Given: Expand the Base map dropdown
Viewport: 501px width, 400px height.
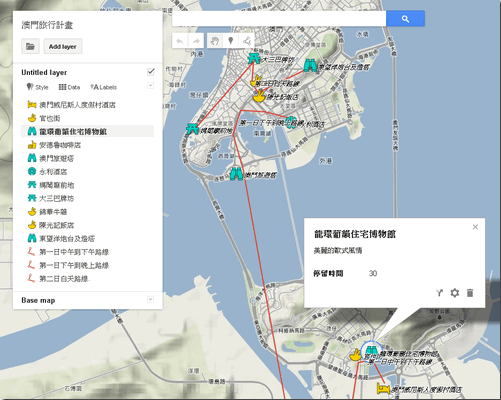Looking at the screenshot, I should click(x=150, y=299).
